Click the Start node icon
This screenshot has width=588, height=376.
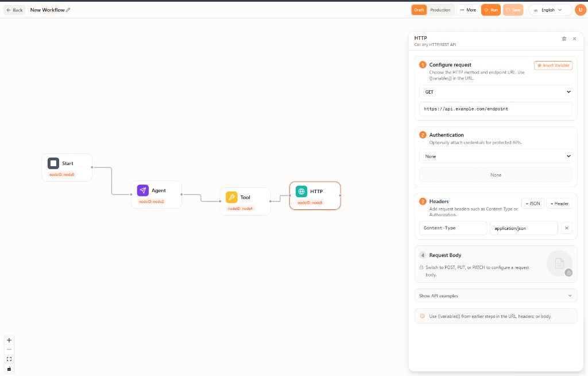point(53,163)
